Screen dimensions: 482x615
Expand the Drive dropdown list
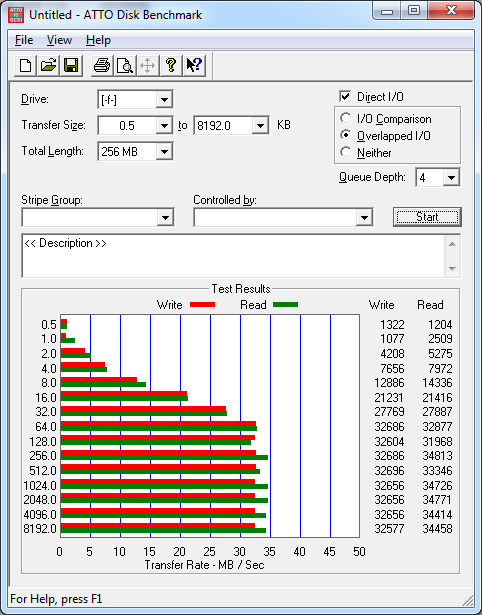164,100
